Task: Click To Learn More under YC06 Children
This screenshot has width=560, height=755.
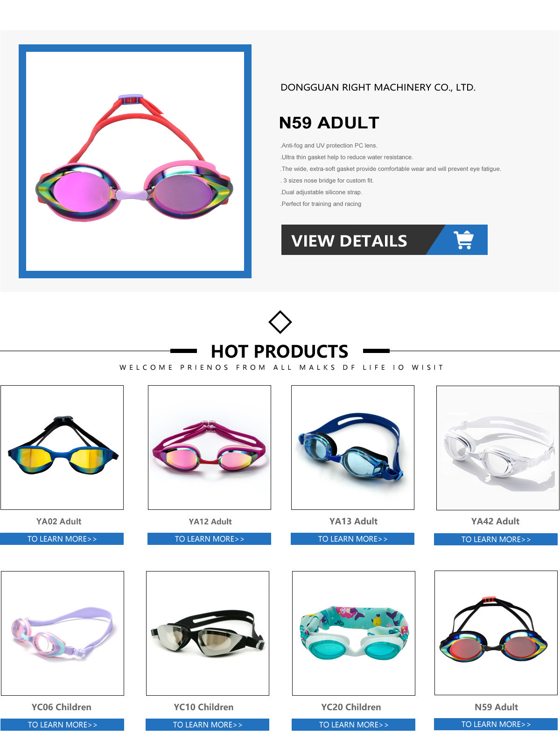Action: [x=63, y=725]
